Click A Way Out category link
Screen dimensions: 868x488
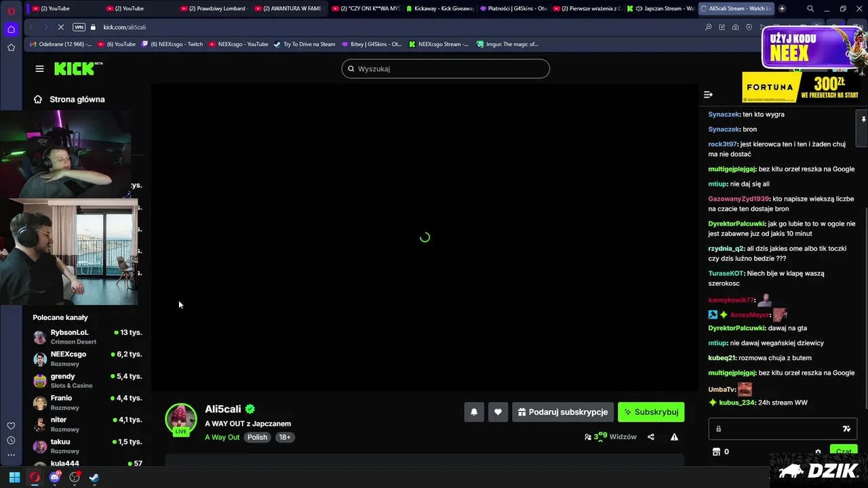(222, 437)
